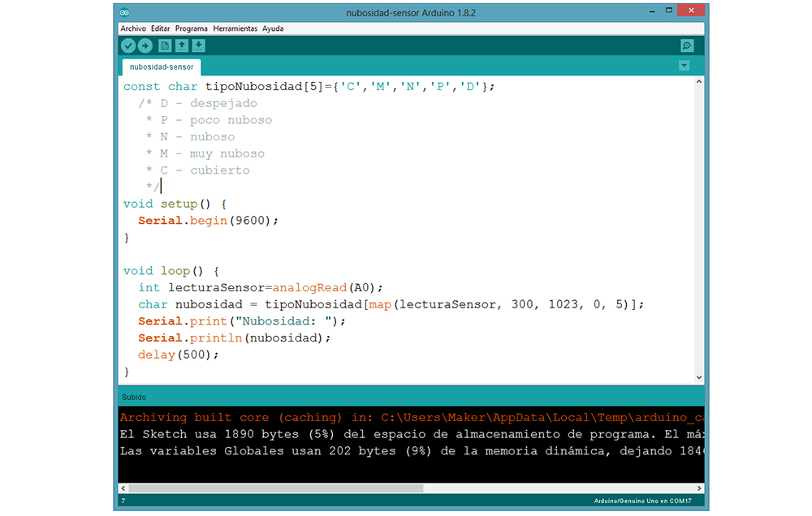This screenshot has height=516, width=812.
Task: Open the Ayuda menu
Action: pyautogui.click(x=273, y=28)
